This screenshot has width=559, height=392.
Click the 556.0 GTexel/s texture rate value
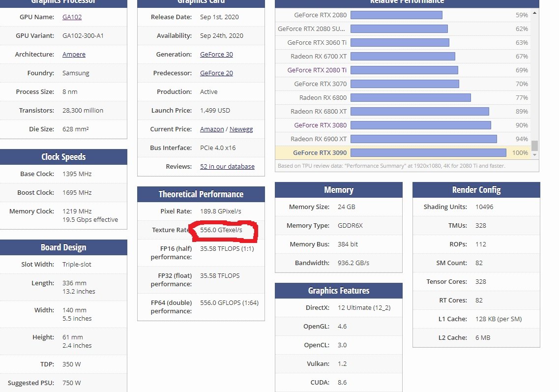click(x=221, y=230)
